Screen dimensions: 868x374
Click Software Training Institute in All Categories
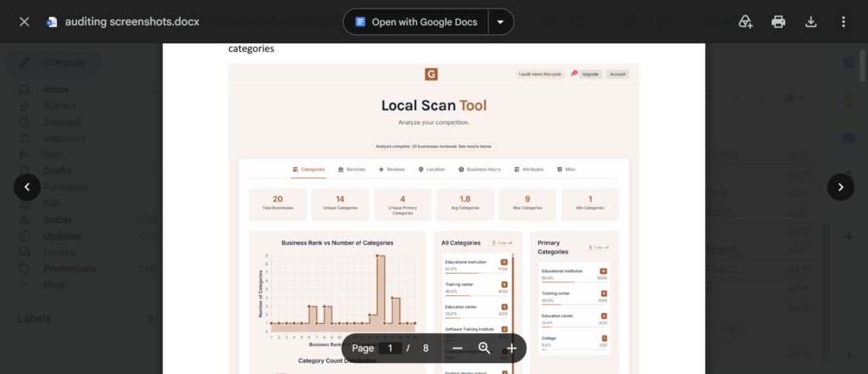468,329
